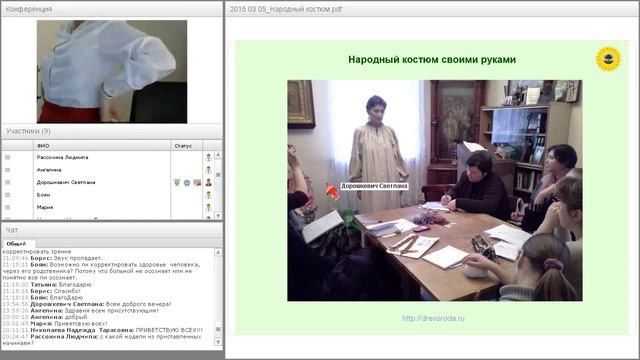This screenshot has height=360, width=640.
Task: Click Рассохина Людмила's last chat message
Action: 102,340
